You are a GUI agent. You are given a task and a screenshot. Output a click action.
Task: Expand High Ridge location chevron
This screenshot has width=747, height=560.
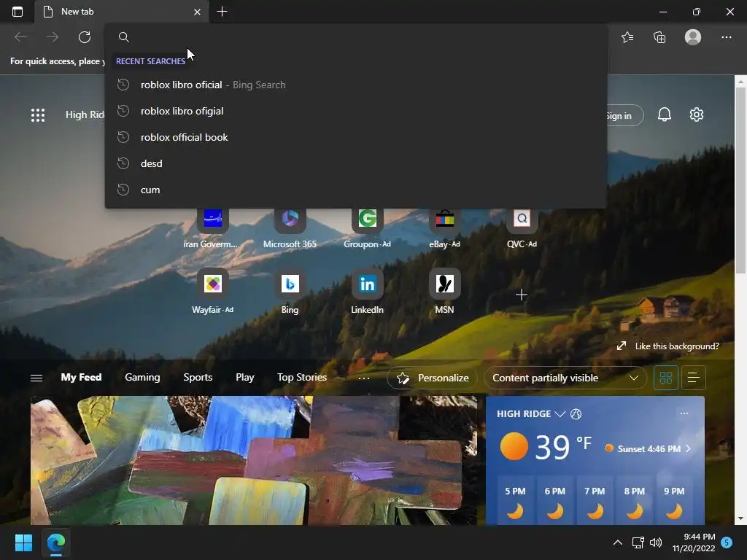coord(560,414)
